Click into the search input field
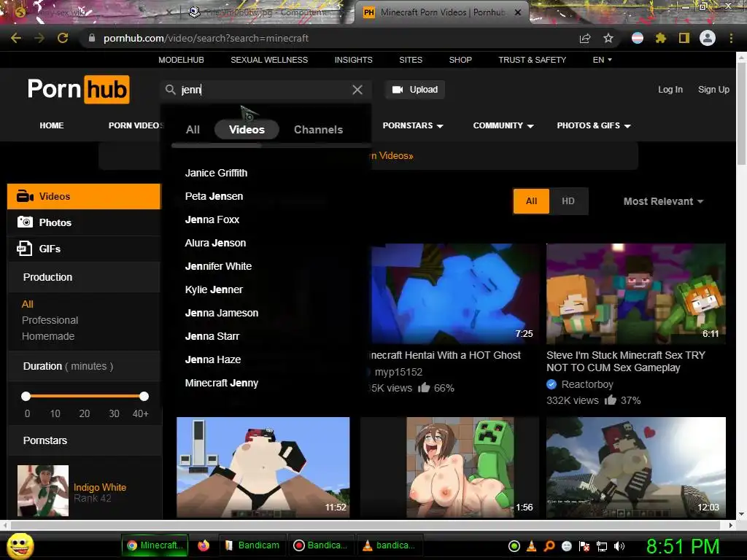747x560 pixels. click(x=264, y=90)
